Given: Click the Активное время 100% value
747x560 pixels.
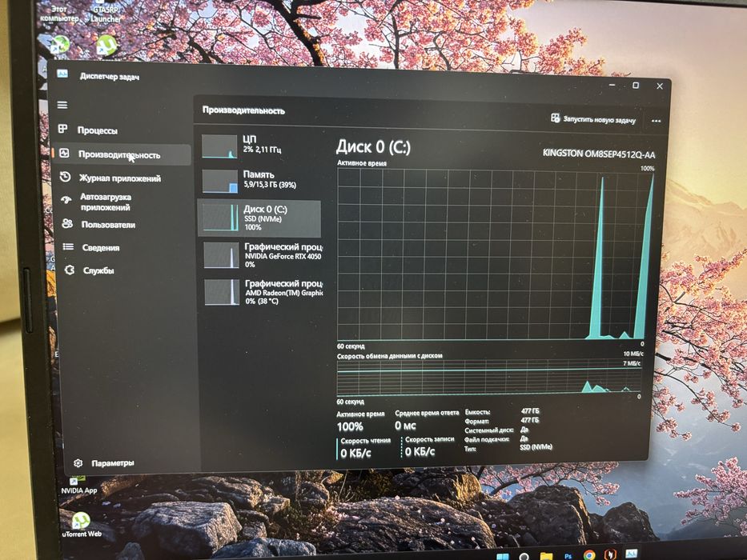Looking at the screenshot, I should click(x=350, y=426).
